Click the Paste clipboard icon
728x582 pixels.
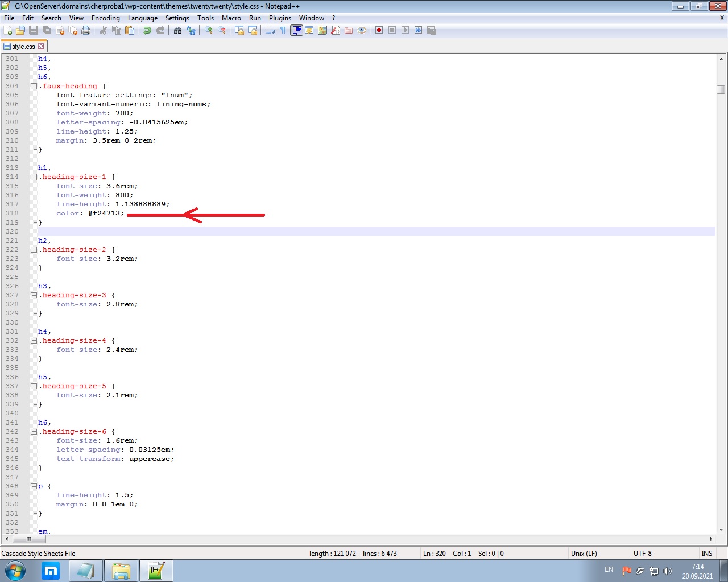[x=130, y=30]
